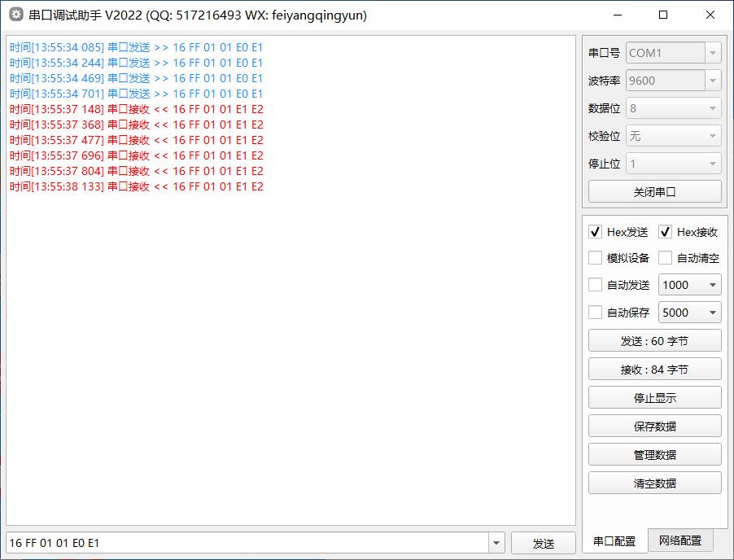Screen dimensions: 734x560
Task: Open the send data history dropdown arrow
Action: pos(496,543)
